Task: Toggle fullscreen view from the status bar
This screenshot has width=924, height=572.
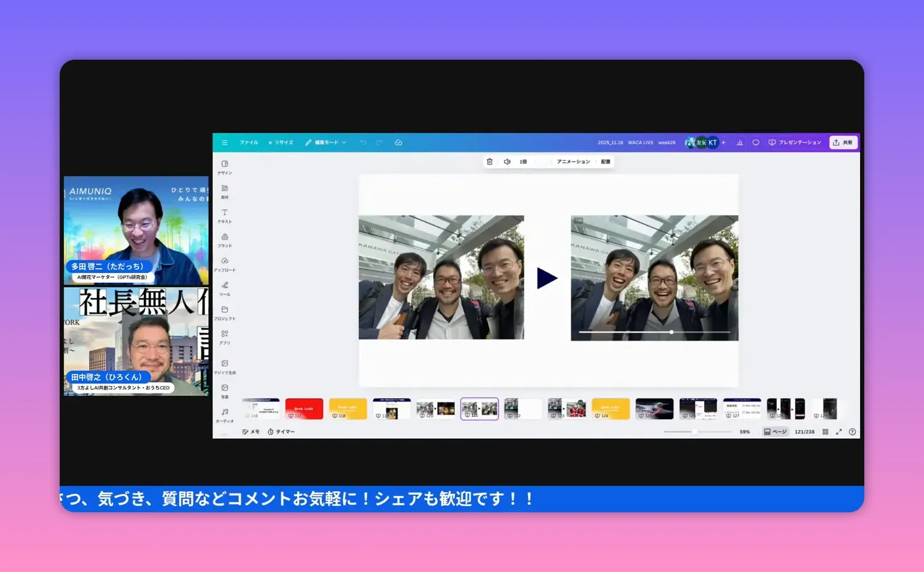Action: [x=839, y=432]
